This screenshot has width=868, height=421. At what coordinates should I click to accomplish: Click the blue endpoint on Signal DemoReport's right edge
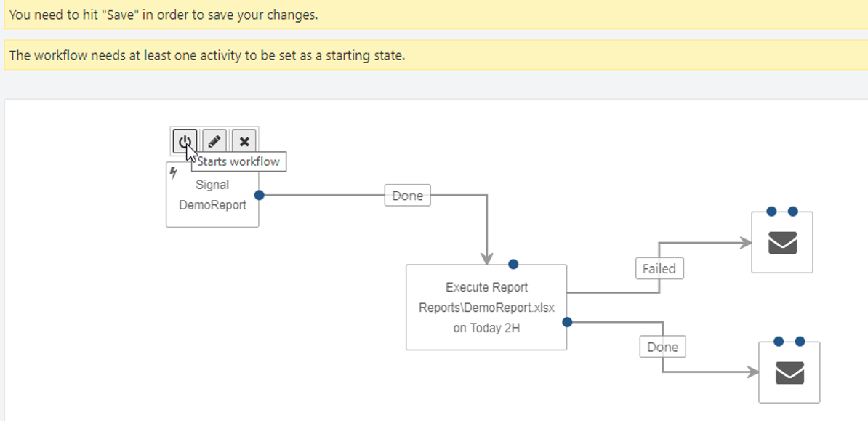click(259, 195)
